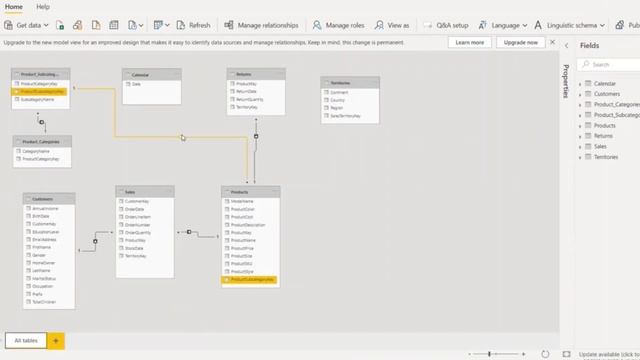Open the Recent sources dropdown
640x360 pixels.
[136, 25]
